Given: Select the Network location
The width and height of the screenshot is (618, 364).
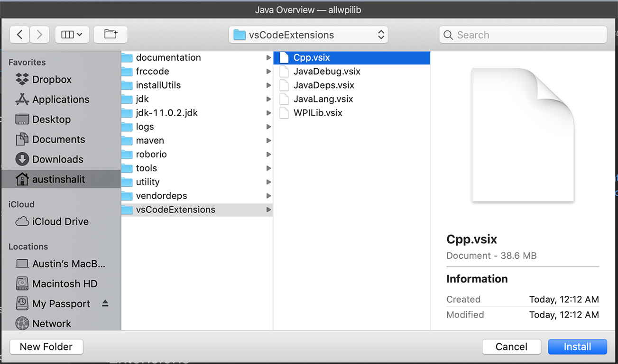Looking at the screenshot, I should click(x=51, y=323).
